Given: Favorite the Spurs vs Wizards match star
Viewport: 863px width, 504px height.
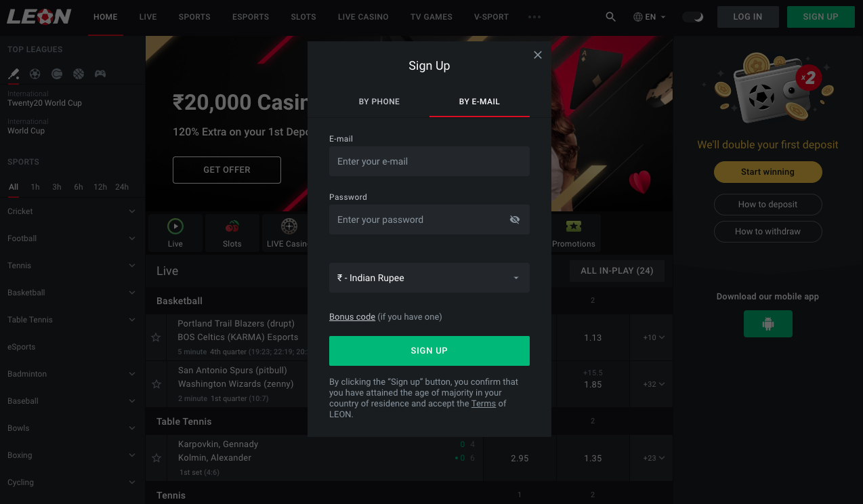Looking at the screenshot, I should [x=156, y=384].
